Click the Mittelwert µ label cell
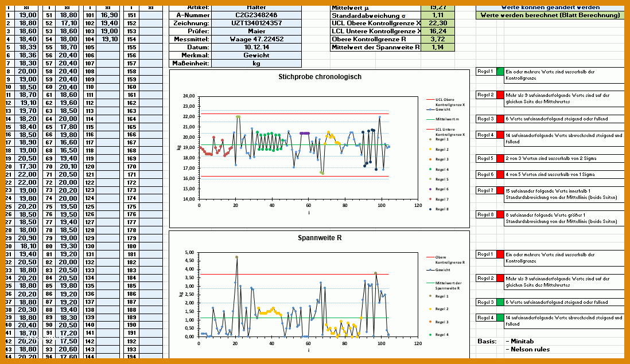 (375, 8)
